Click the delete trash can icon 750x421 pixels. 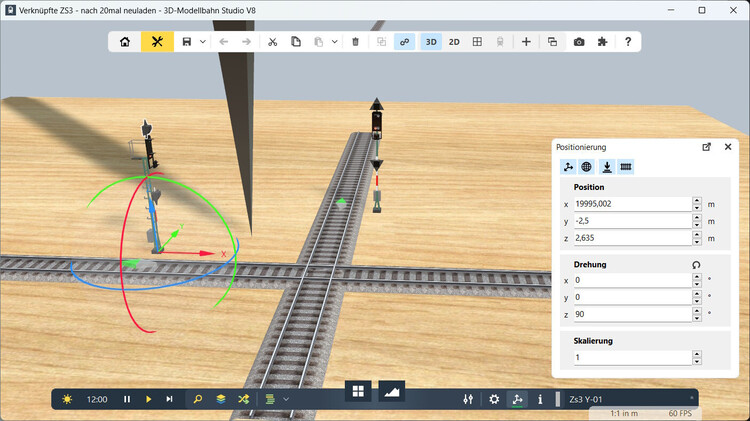pos(355,42)
